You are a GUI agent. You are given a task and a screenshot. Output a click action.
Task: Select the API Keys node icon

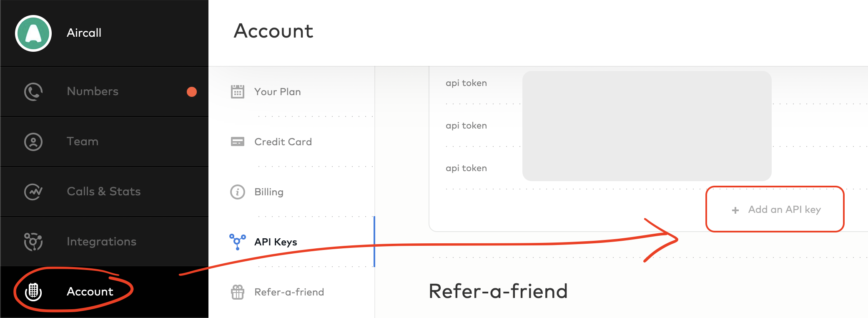click(237, 241)
